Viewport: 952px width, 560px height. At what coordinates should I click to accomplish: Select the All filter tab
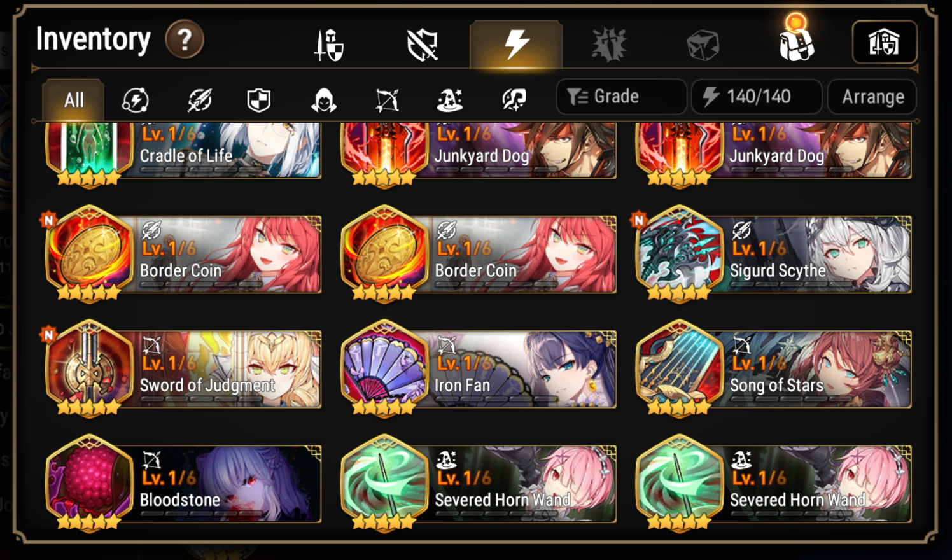(x=74, y=100)
